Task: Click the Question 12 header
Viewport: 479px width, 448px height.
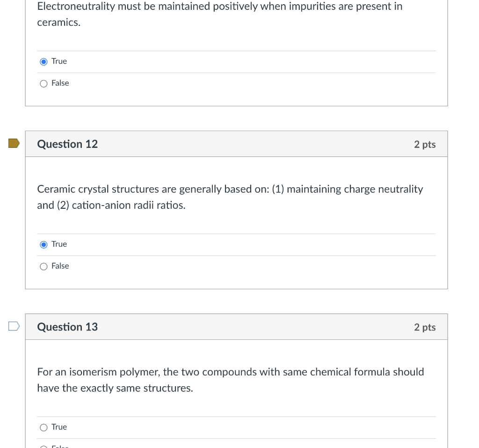Action: [67, 144]
